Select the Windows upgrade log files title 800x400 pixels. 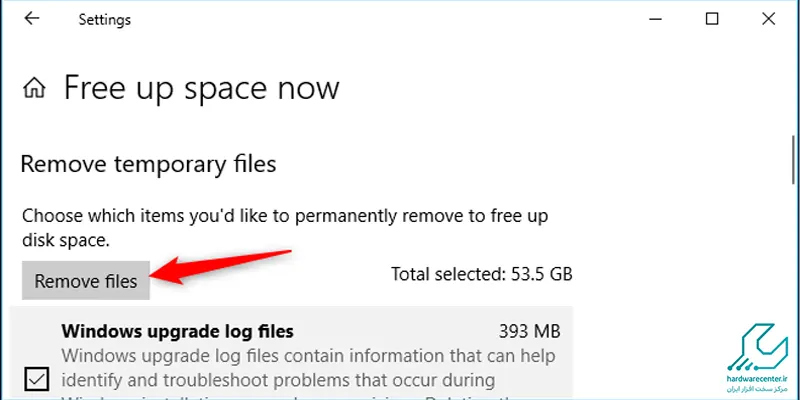[x=178, y=332]
